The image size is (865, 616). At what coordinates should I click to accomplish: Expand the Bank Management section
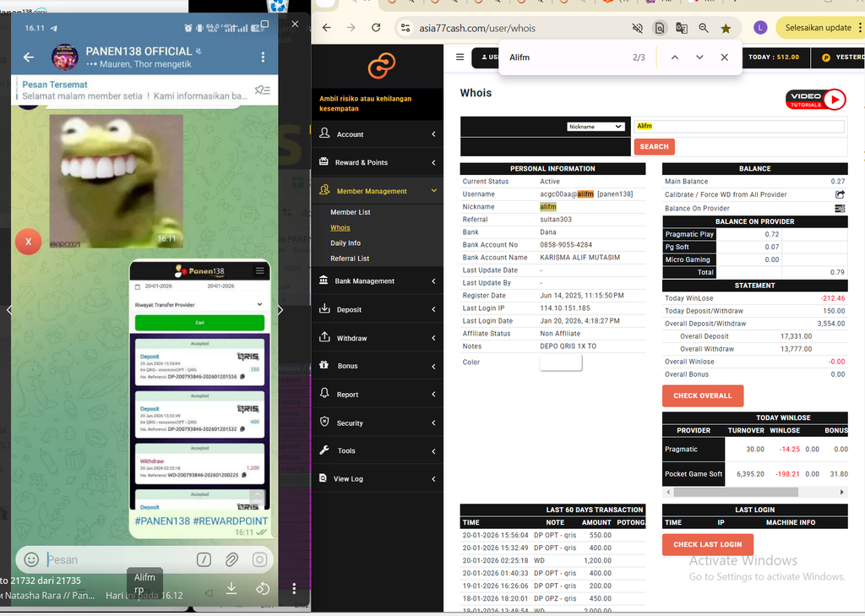point(378,281)
